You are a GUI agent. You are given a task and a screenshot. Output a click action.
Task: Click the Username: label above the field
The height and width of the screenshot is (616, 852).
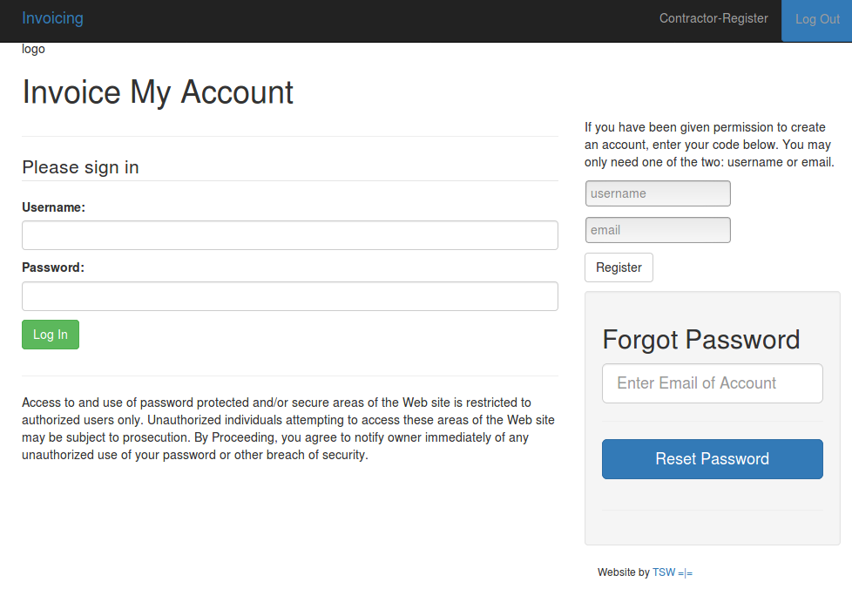53,206
